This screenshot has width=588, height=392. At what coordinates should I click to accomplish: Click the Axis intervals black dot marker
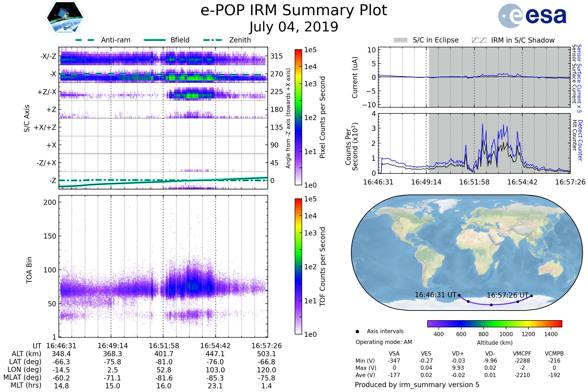tap(357, 331)
